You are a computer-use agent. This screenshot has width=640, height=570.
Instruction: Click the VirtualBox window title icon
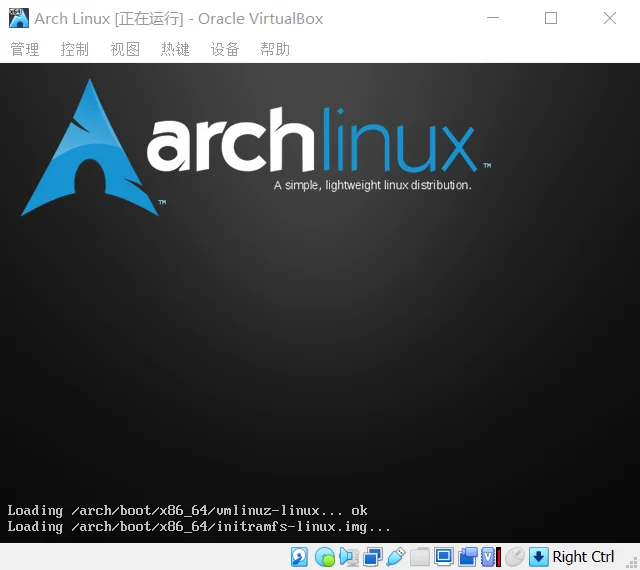point(19,18)
